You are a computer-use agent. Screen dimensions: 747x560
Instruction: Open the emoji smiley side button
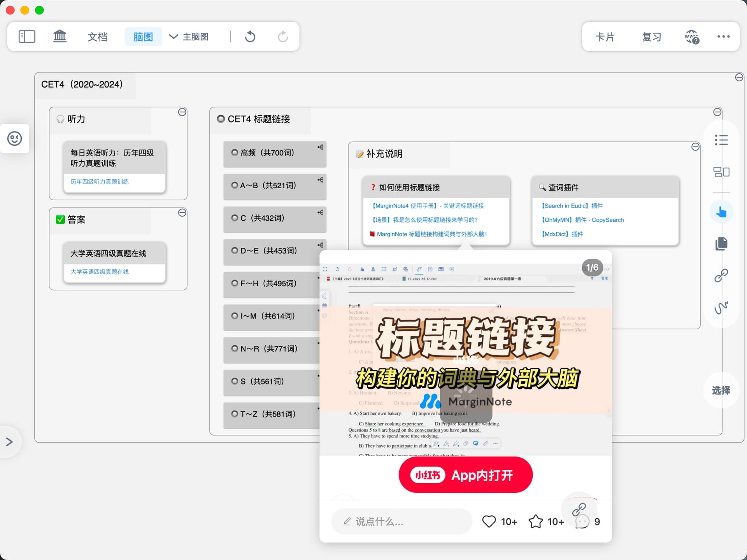(15, 138)
